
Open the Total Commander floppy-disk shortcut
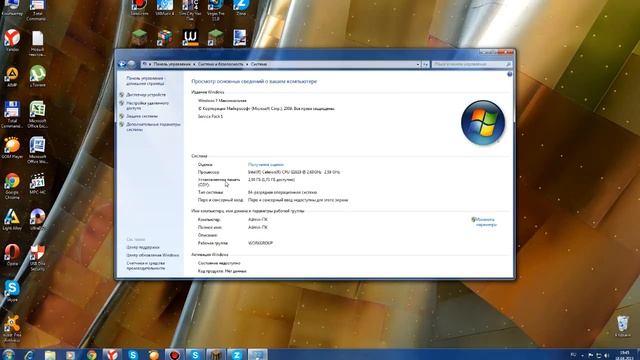[12, 114]
